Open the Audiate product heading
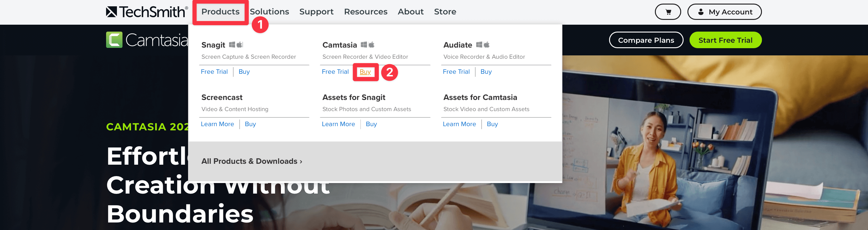This screenshot has height=230, width=868. [x=458, y=45]
